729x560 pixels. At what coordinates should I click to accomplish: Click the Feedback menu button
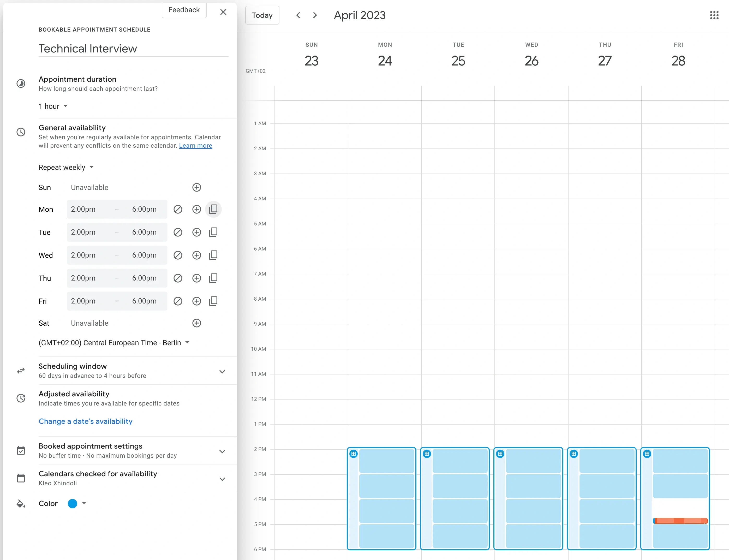[x=184, y=9]
